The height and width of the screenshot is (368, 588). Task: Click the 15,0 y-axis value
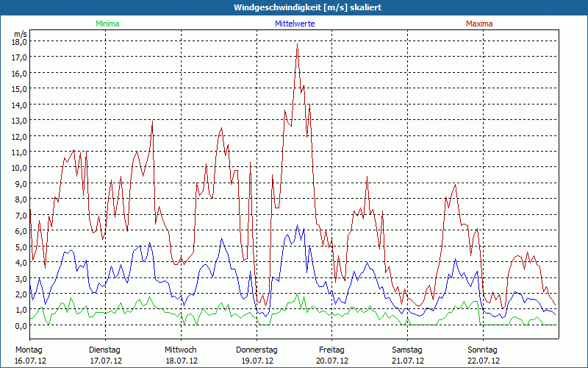click(x=21, y=89)
